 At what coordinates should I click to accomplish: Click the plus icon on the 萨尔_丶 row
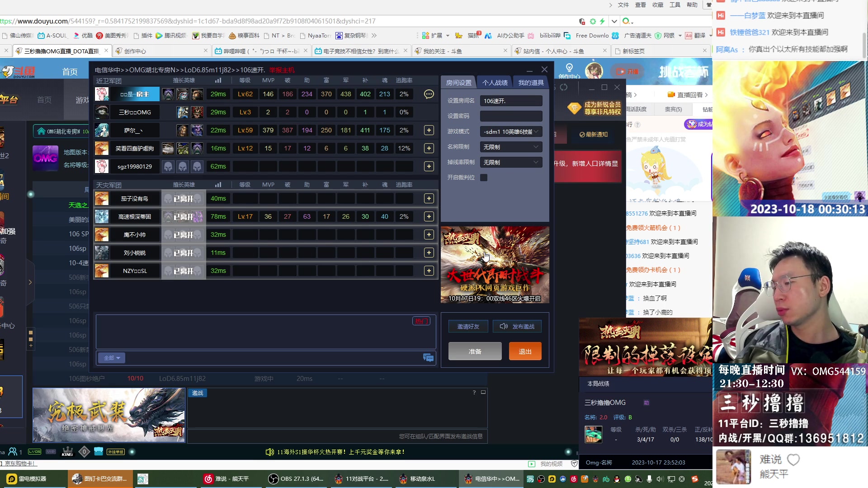tap(429, 130)
